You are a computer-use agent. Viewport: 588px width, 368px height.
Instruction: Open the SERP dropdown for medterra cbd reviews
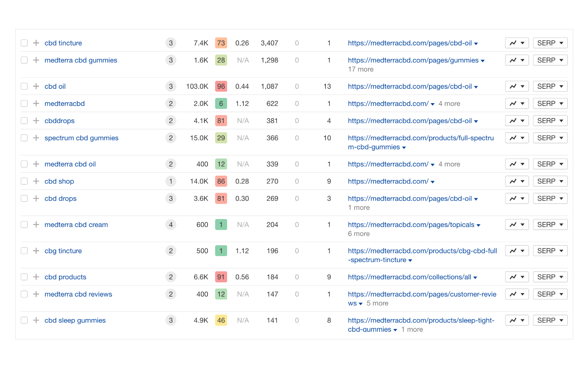coord(550,294)
